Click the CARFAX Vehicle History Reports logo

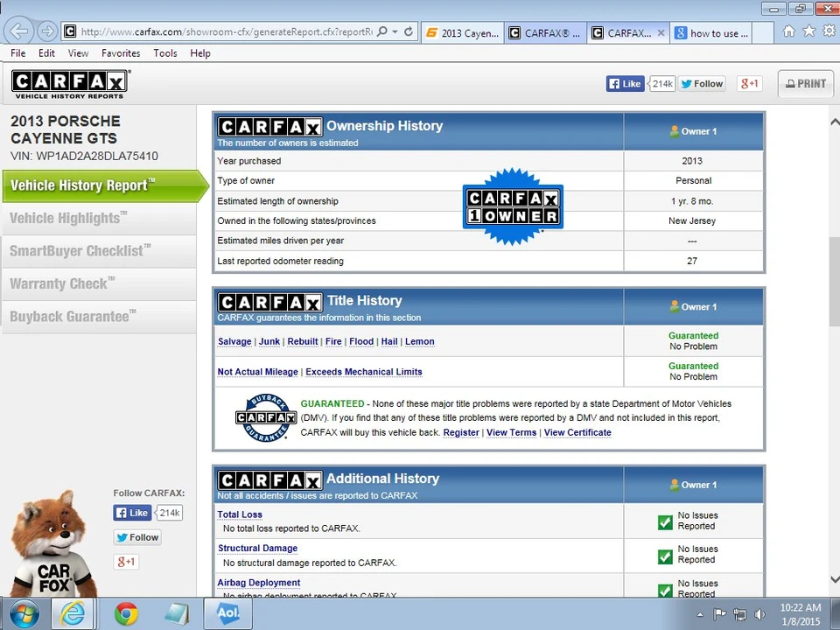coord(70,84)
